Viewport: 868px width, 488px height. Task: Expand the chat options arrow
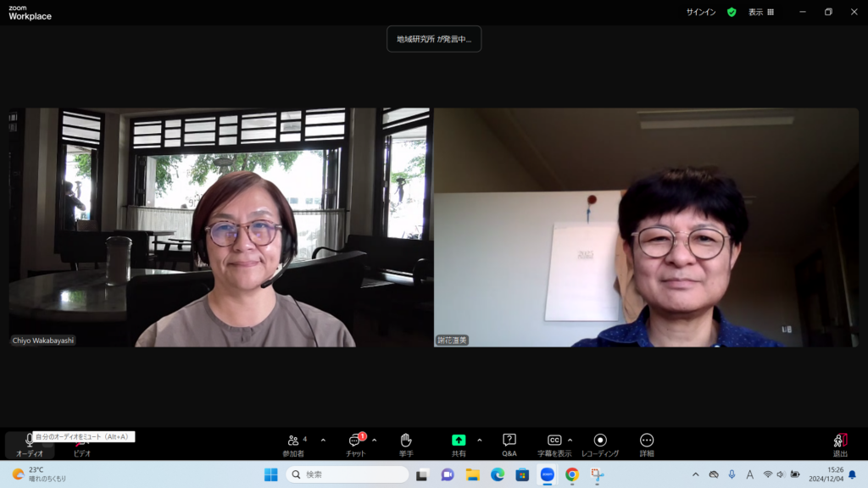375,441
